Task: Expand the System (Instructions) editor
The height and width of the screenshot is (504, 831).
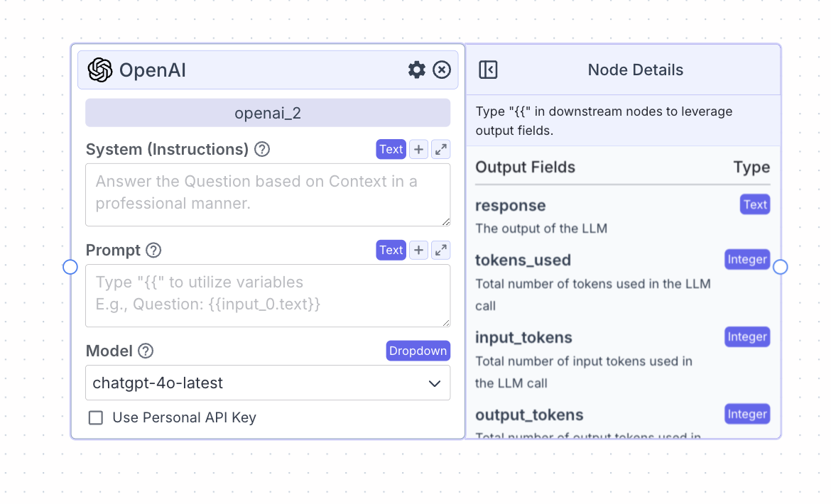Action: coord(441,149)
